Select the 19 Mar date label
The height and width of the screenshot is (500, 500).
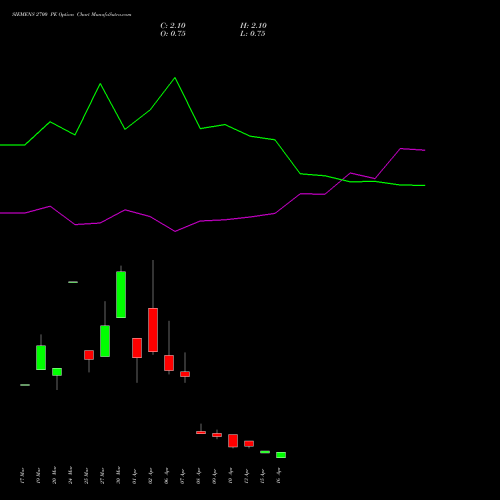coord(38,475)
